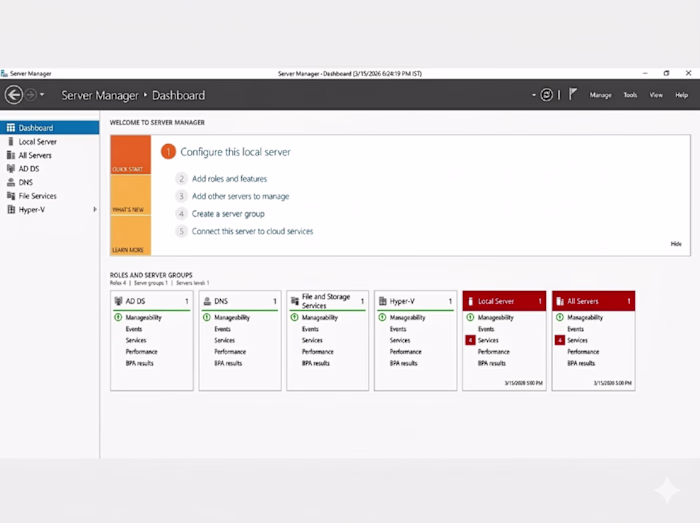Open the Help menu
Image resolution: width=700 pixels, height=523 pixels.
[x=681, y=95]
